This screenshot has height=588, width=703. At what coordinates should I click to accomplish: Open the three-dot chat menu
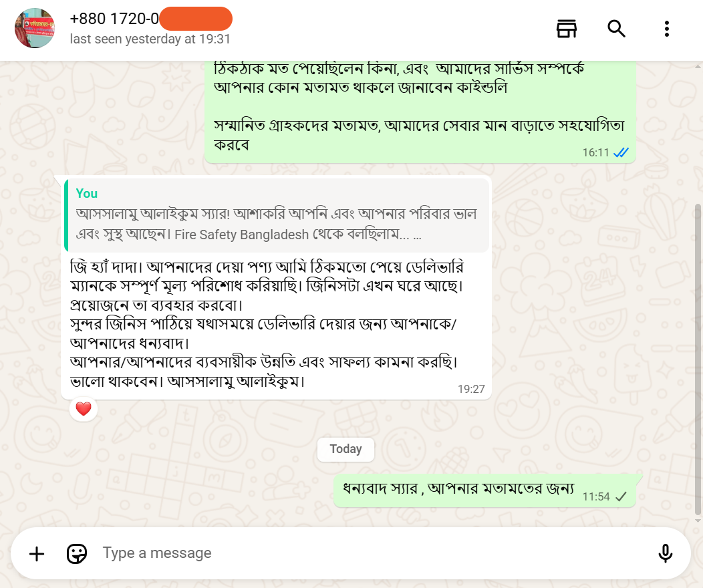click(666, 29)
